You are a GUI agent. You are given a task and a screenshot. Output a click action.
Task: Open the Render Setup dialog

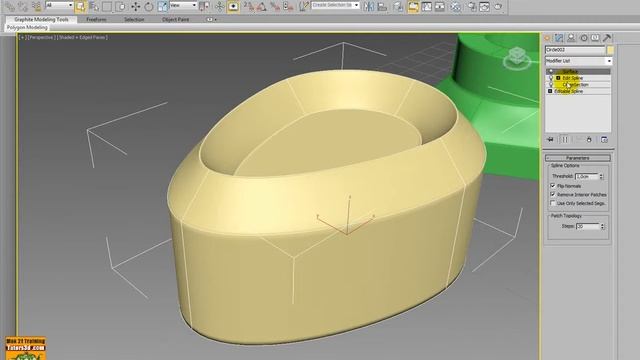(x=472, y=6)
